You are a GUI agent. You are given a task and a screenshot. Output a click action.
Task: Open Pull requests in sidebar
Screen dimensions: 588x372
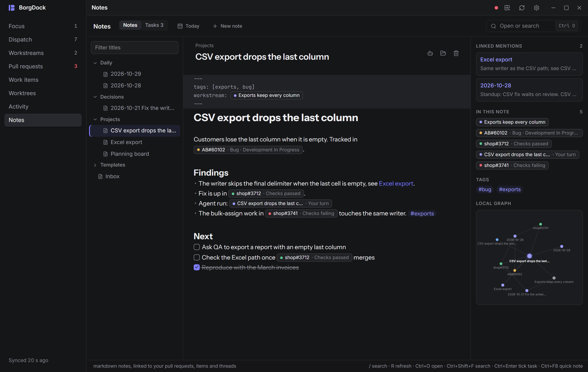coord(43,66)
